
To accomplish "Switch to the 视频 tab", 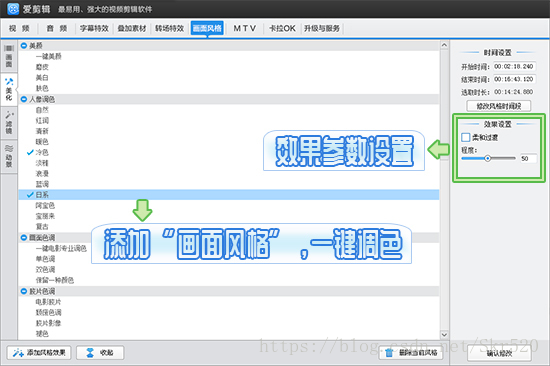I will [19, 28].
